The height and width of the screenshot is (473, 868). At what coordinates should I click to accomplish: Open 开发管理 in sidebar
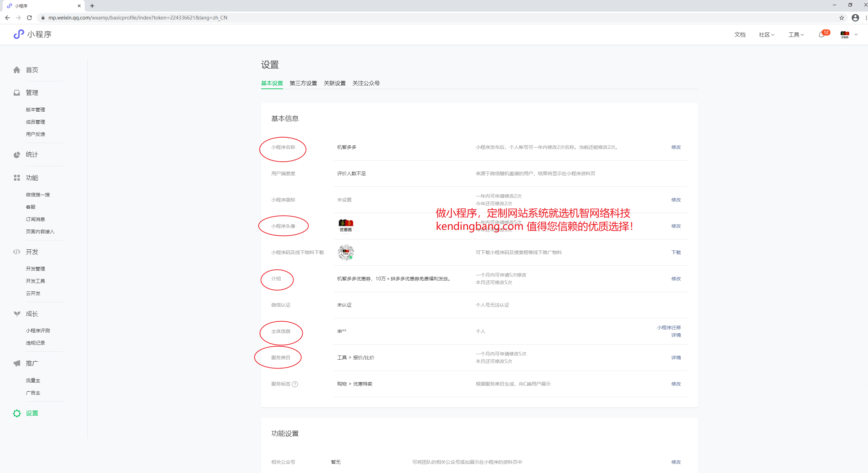35,269
